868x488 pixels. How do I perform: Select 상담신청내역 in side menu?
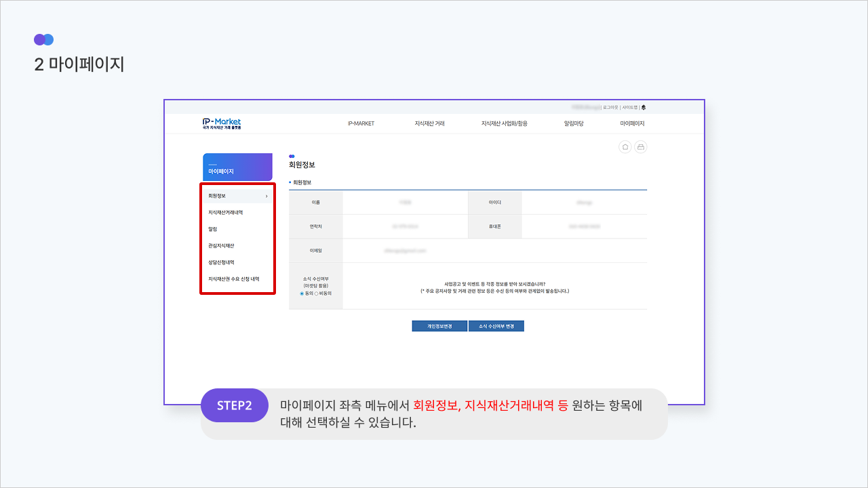click(221, 262)
